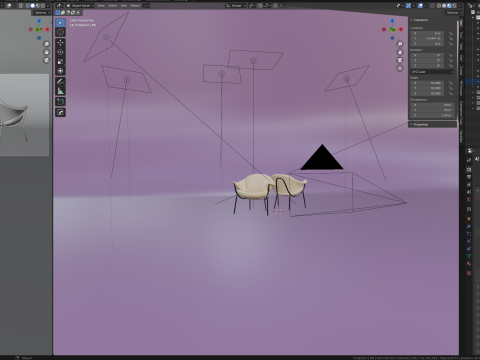This screenshot has height=360, width=480.
Task: Click pan hand icon in left preview viewport
Action: [46, 52]
